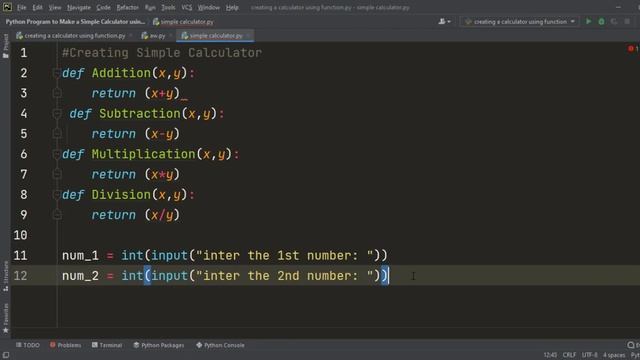
Task: Toggle tool window bars icon in bottom-left corner
Action: (6, 355)
